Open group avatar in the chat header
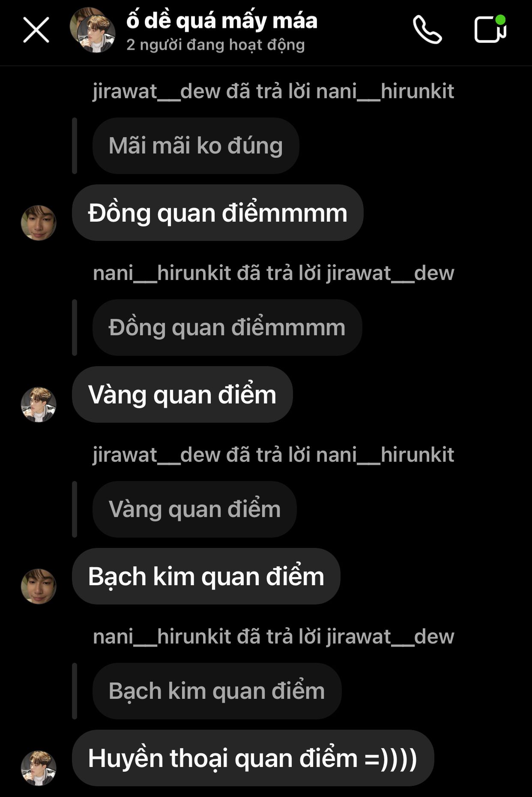 click(x=93, y=30)
